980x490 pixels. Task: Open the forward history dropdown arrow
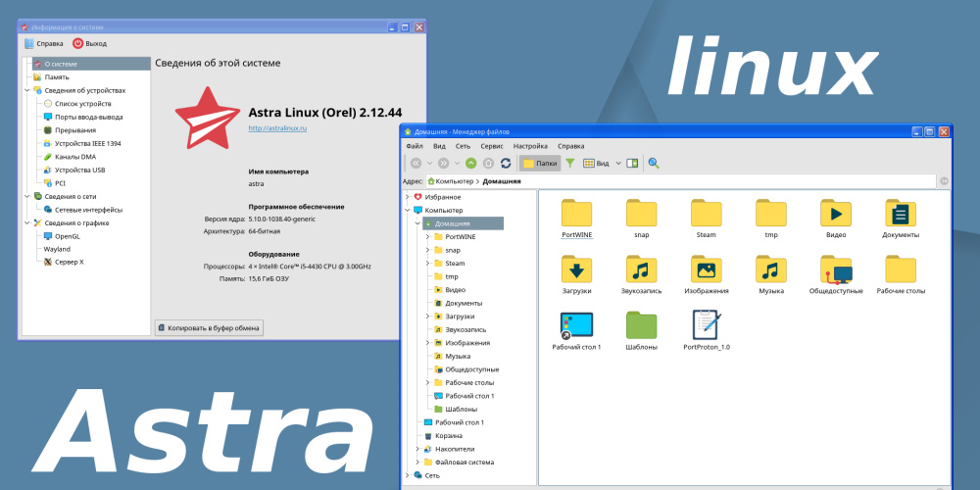click(457, 163)
